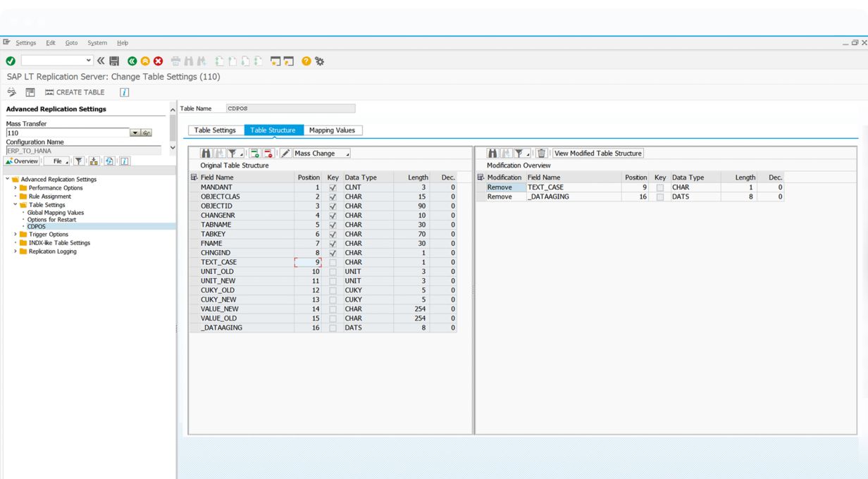Click the customize layout gear icon
Screen dimensions: 868x479
point(320,61)
